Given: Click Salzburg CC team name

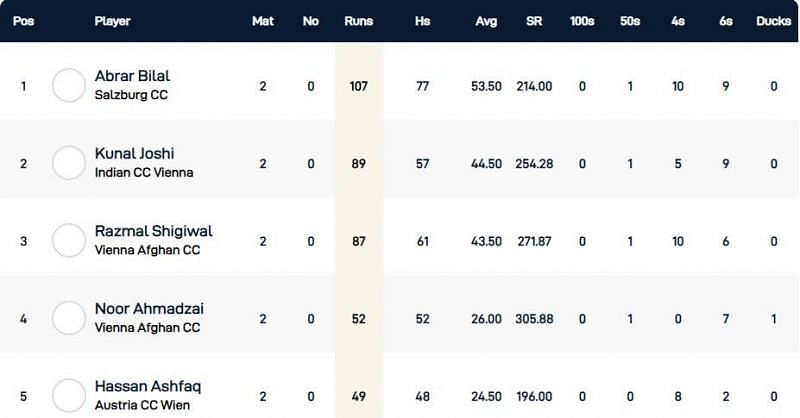Looking at the screenshot, I should [130, 96].
